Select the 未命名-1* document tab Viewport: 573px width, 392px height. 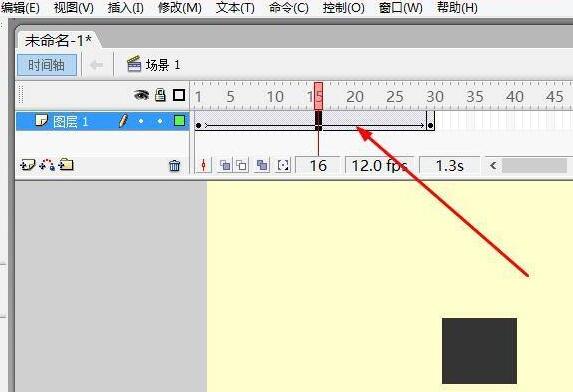(x=58, y=40)
